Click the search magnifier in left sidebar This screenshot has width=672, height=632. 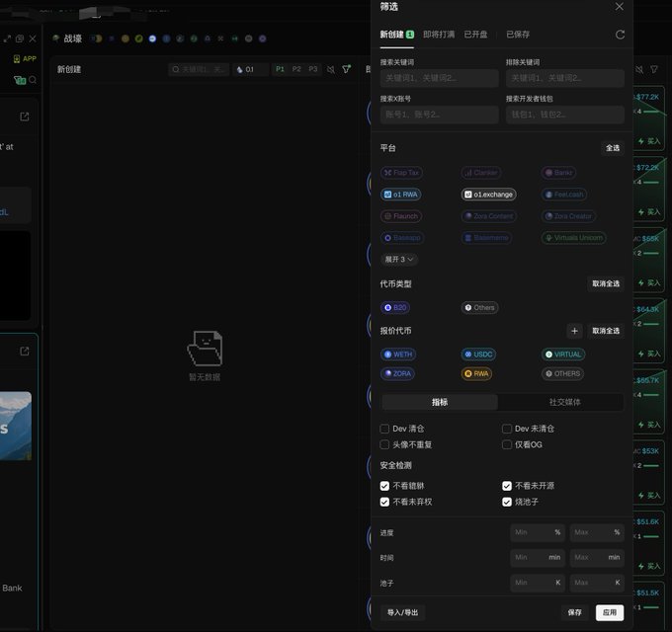tap(33, 80)
